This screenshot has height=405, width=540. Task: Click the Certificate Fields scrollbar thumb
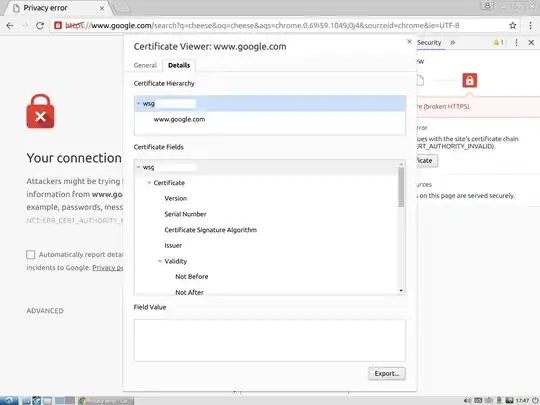[x=401, y=187]
